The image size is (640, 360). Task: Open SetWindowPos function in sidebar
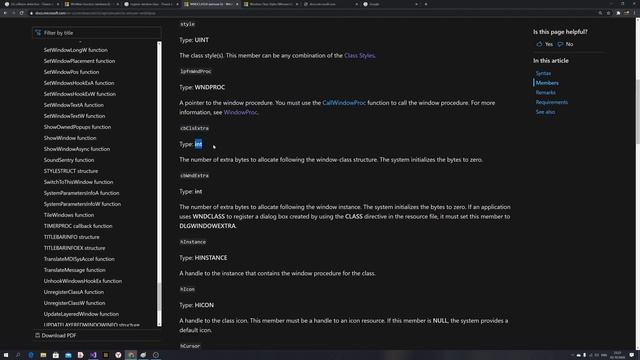[71, 72]
